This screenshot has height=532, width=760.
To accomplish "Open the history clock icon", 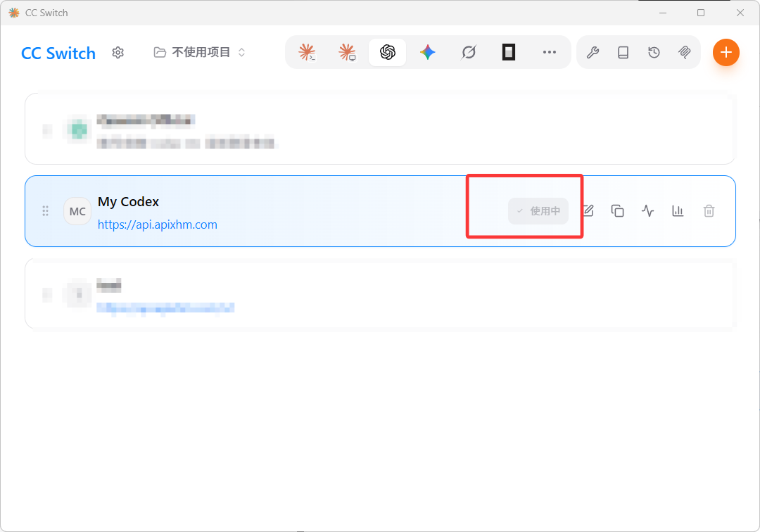I will click(x=654, y=52).
